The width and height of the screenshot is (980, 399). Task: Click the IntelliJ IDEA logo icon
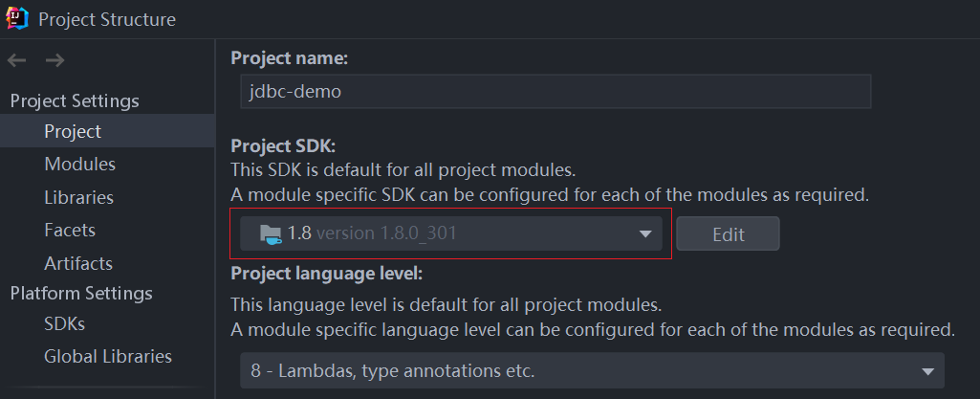17,18
